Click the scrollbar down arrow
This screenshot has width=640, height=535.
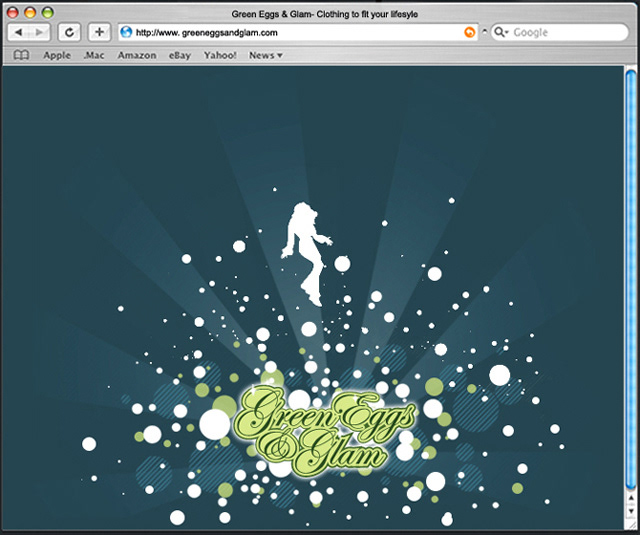[x=631, y=511]
